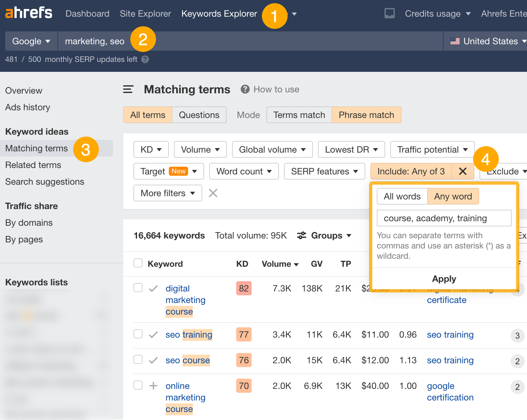Switch to Site Explorer
The height and width of the screenshot is (420, 527).
coord(145,13)
